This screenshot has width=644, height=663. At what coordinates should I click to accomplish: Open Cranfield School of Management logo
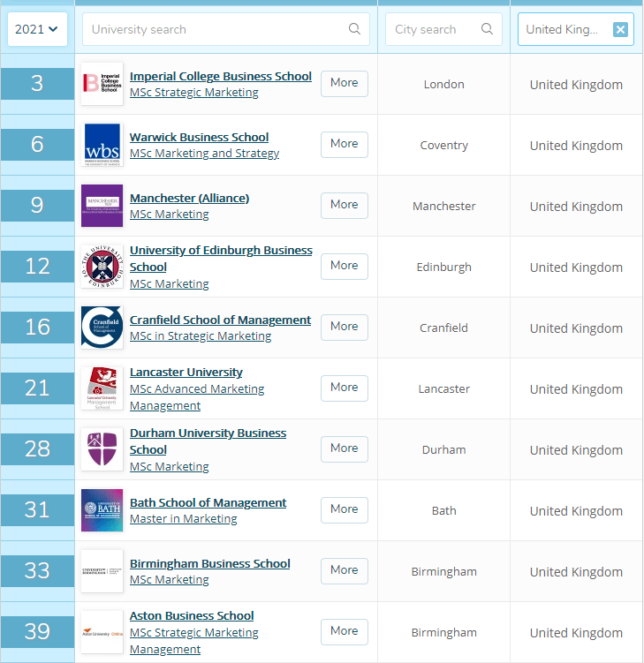tap(102, 328)
